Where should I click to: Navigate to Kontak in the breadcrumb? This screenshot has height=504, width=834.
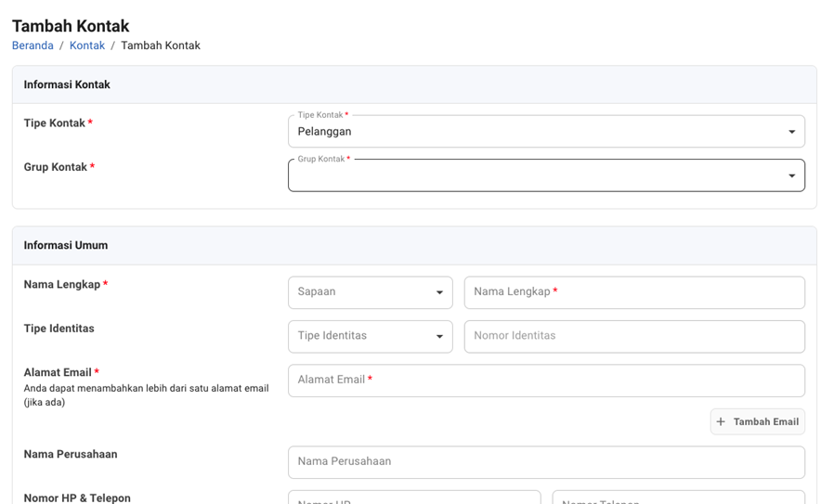click(87, 45)
